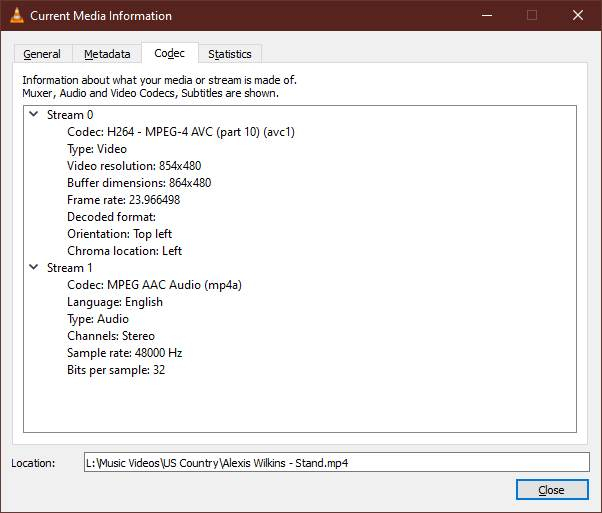Select the Codec tab

point(169,53)
